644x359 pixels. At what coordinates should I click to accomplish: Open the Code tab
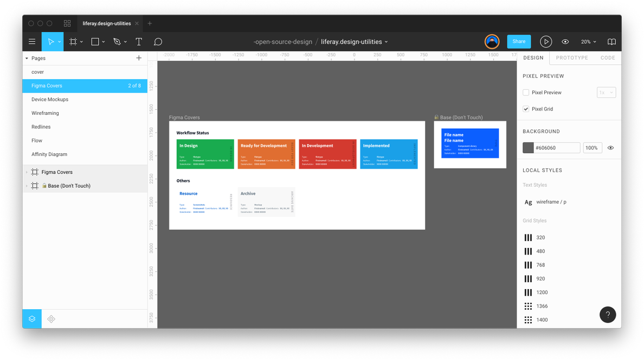pyautogui.click(x=608, y=57)
